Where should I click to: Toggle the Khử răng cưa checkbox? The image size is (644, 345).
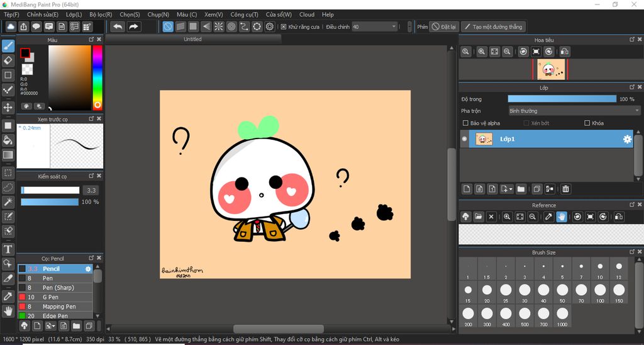[284, 27]
